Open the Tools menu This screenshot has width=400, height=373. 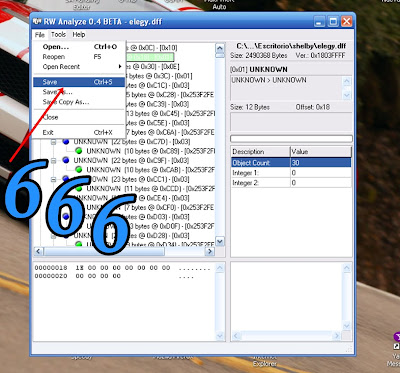58,34
